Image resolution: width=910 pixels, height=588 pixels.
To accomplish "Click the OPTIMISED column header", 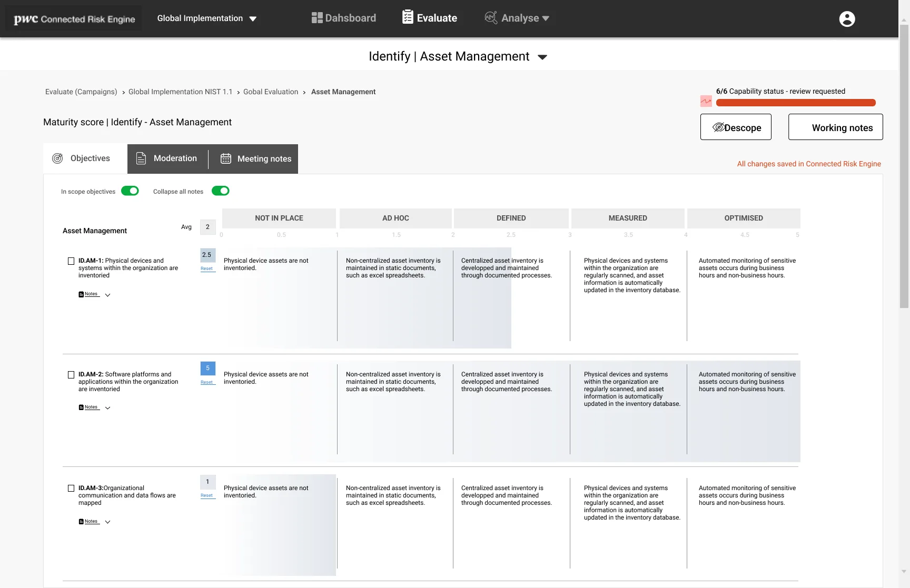I will pos(744,218).
